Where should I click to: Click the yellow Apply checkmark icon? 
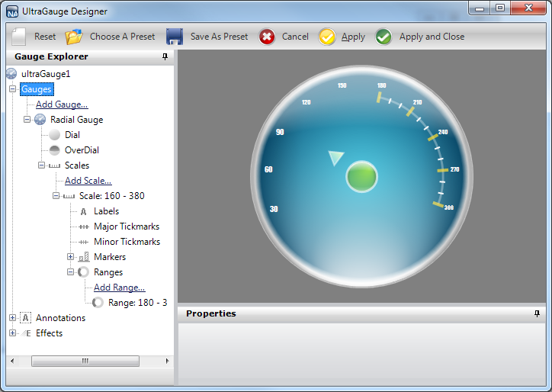click(x=327, y=37)
